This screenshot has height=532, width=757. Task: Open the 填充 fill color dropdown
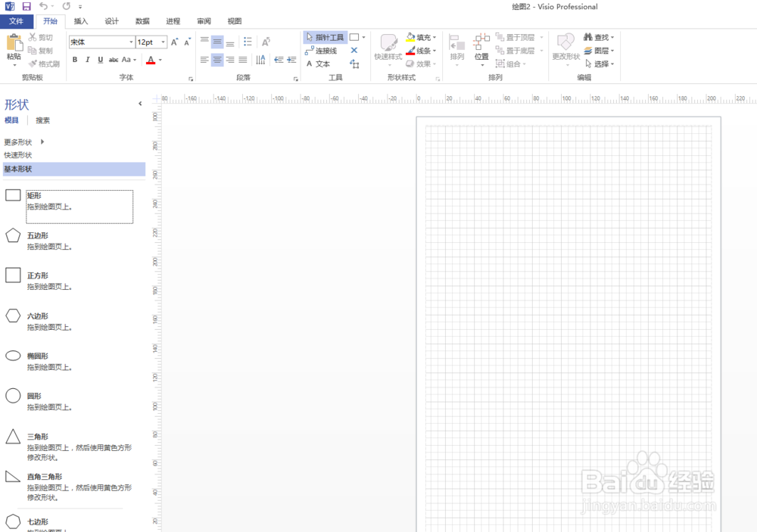[x=421, y=37]
